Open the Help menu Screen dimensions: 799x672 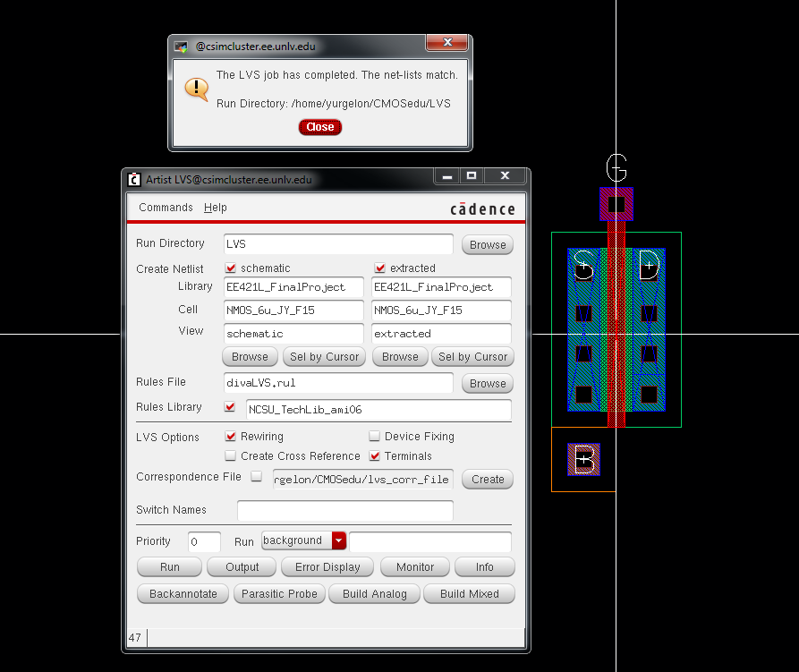(215, 208)
